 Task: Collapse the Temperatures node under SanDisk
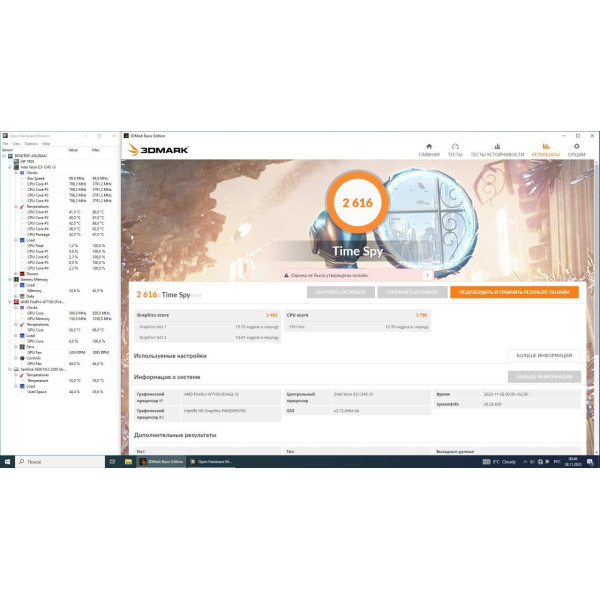tap(16, 375)
